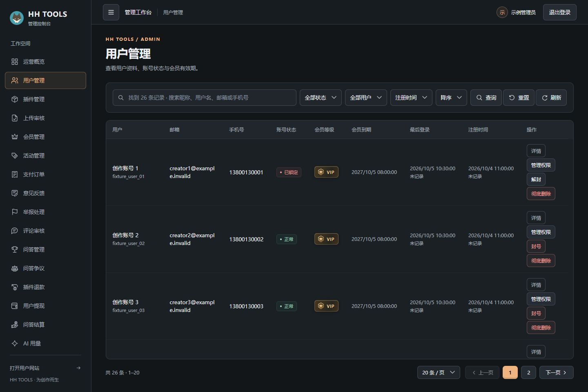The width and height of the screenshot is (588, 392).
Task: Click phone number 13800130002
Action: coord(246,239)
